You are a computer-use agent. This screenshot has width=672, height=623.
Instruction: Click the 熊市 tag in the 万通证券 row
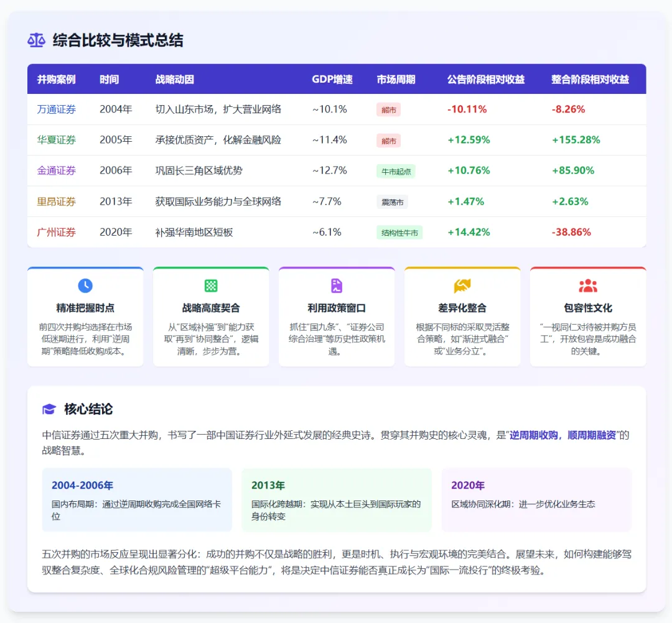click(x=389, y=109)
